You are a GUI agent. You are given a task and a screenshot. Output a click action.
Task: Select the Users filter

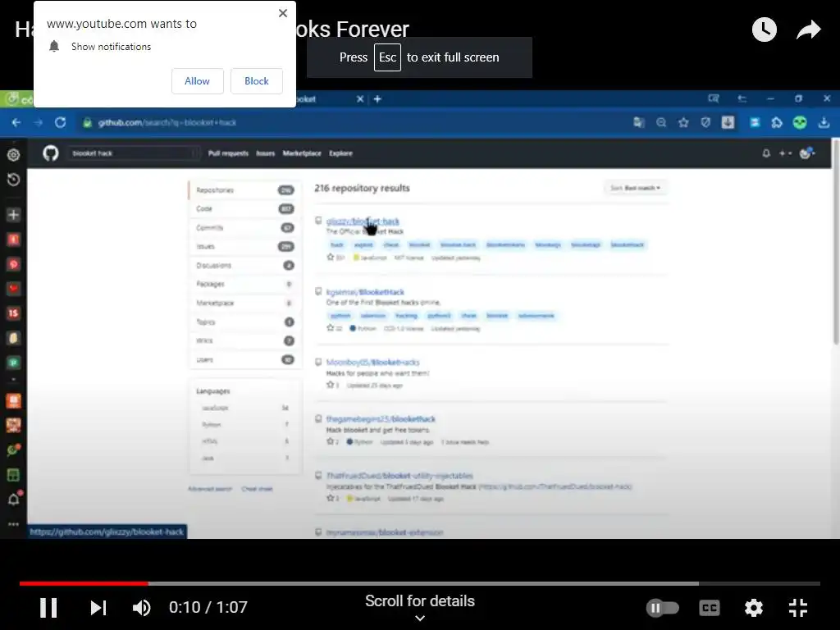coord(244,359)
